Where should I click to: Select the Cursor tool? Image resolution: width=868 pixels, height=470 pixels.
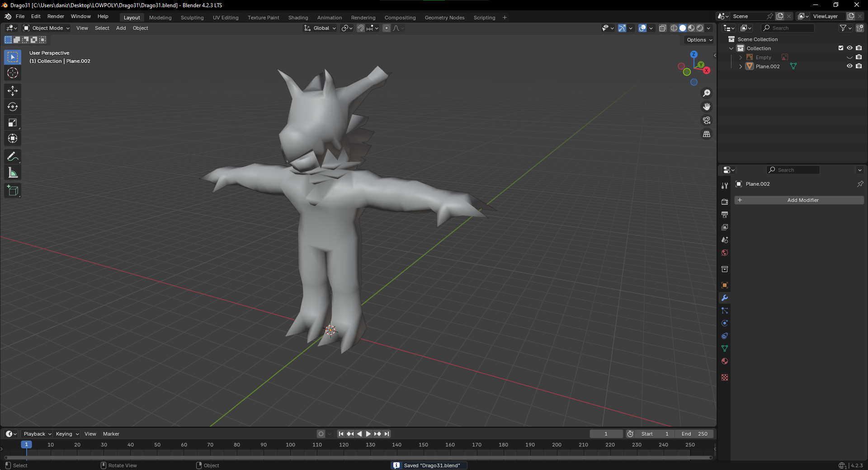[x=13, y=73]
